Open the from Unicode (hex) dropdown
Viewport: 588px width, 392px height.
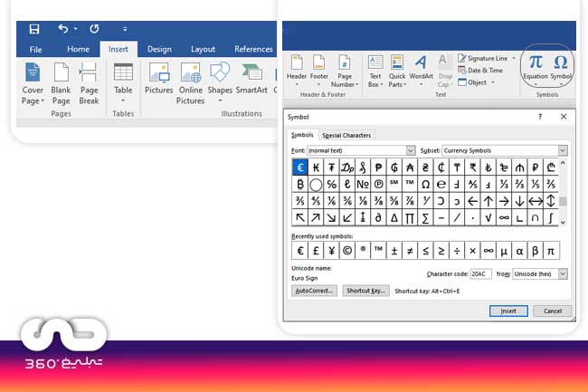click(x=563, y=273)
